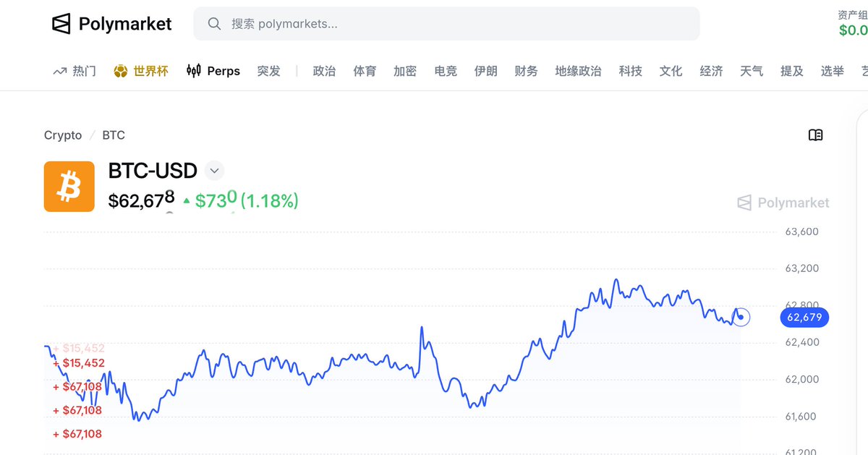Screen dimensions: 868x455
Task: Click the search magnifier icon
Action: (x=214, y=24)
